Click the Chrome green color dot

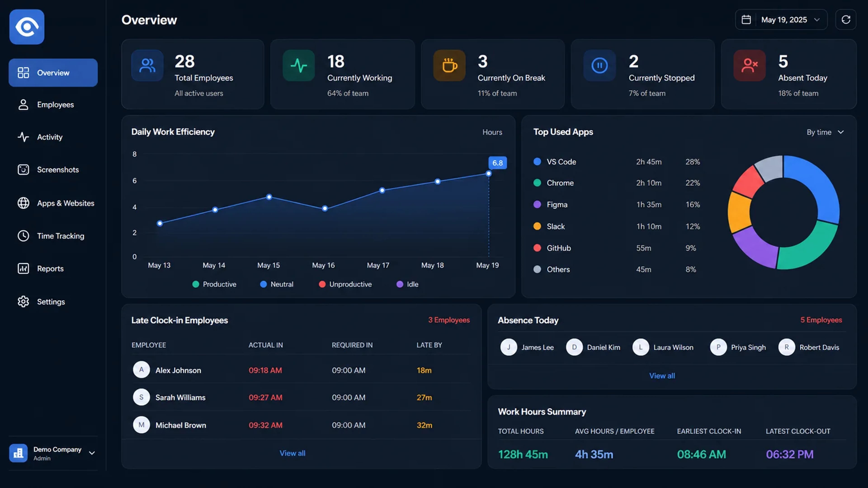(538, 183)
